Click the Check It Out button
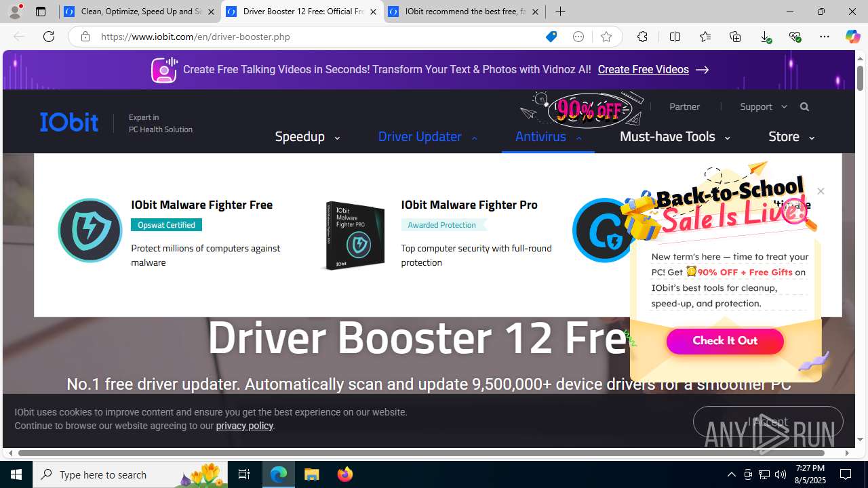868x488 pixels. (x=725, y=341)
